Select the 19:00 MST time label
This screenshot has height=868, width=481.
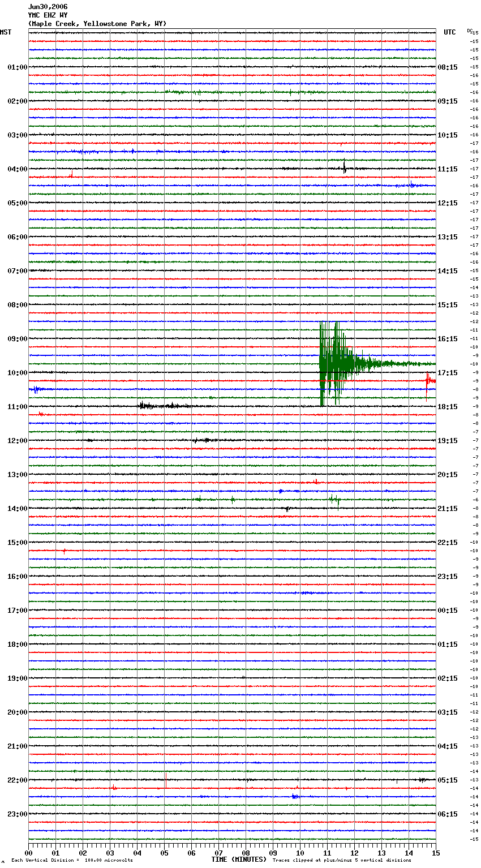18,678
